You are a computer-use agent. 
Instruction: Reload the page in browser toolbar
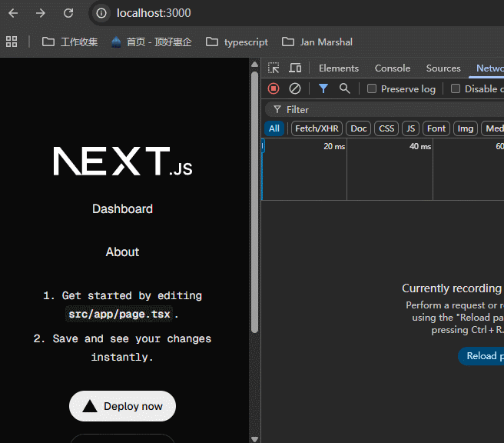click(68, 13)
